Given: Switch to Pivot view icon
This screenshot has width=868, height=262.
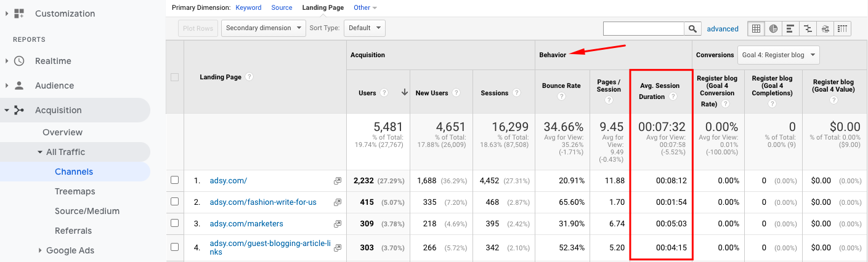Looking at the screenshot, I should pos(843,28).
